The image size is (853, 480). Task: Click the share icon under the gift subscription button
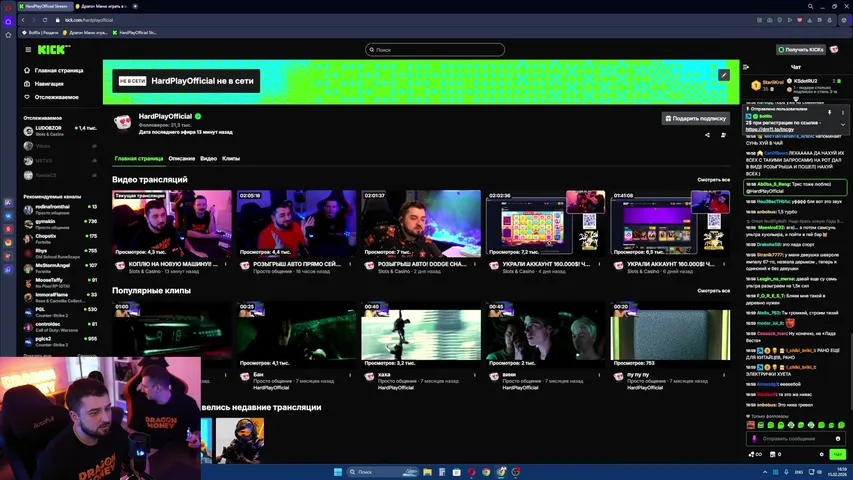[707, 135]
